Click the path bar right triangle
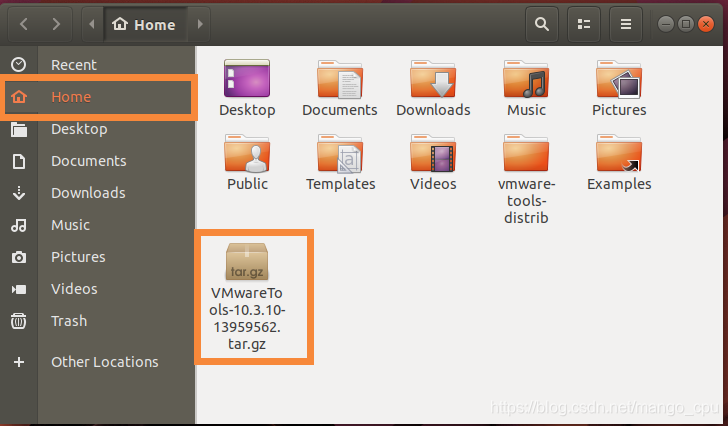This screenshot has width=728, height=426. pyautogui.click(x=200, y=24)
